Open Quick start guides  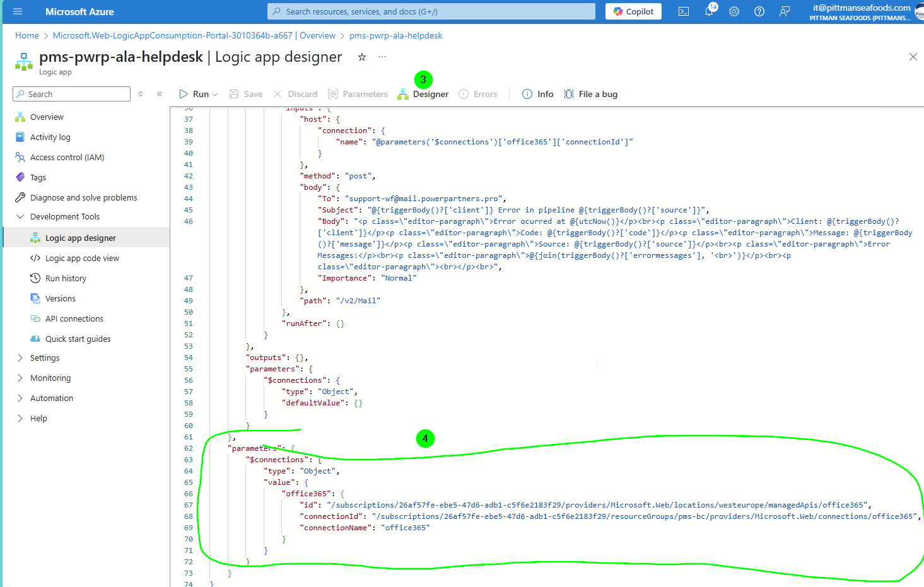pos(78,339)
